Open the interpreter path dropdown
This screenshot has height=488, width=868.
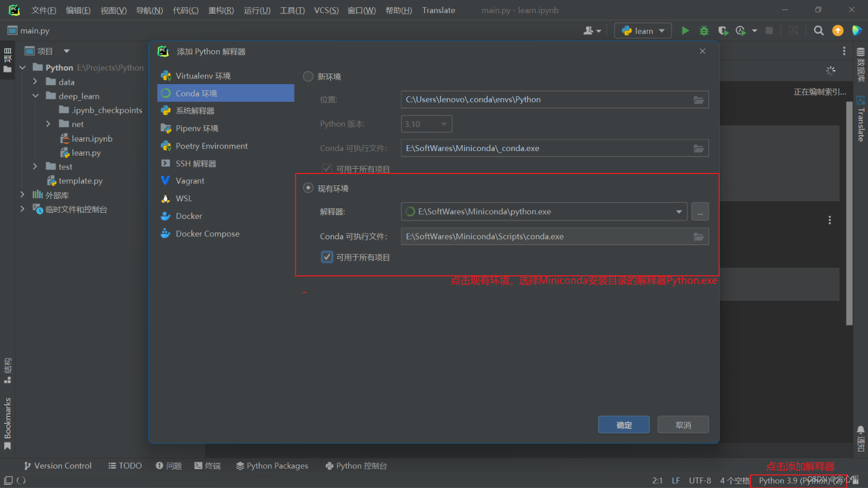point(679,212)
